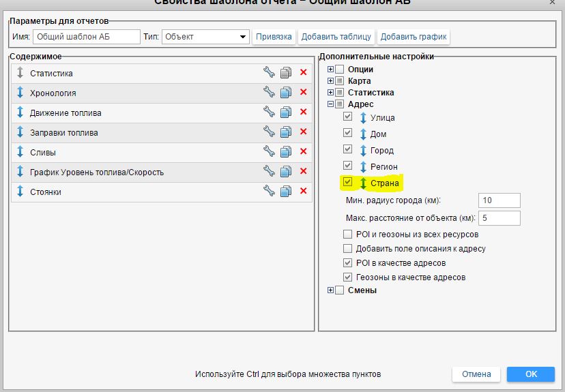Click the reorder arrow next to Улица
565x392 pixels.
click(363, 118)
